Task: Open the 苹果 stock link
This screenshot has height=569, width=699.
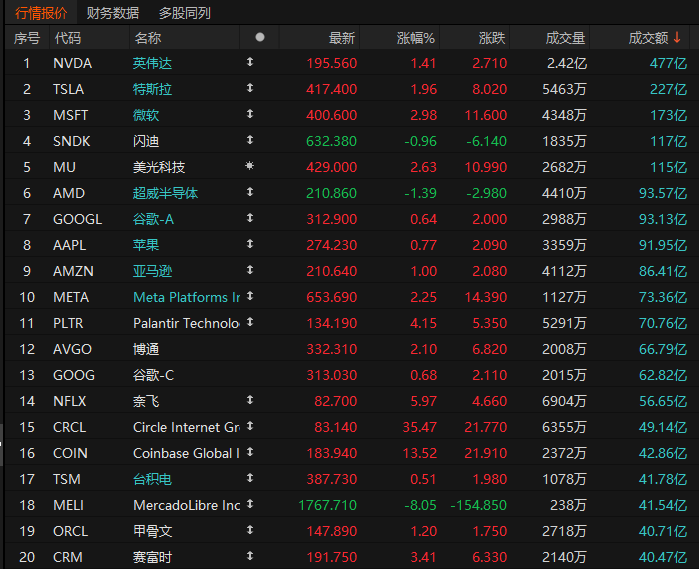Action: (146, 245)
